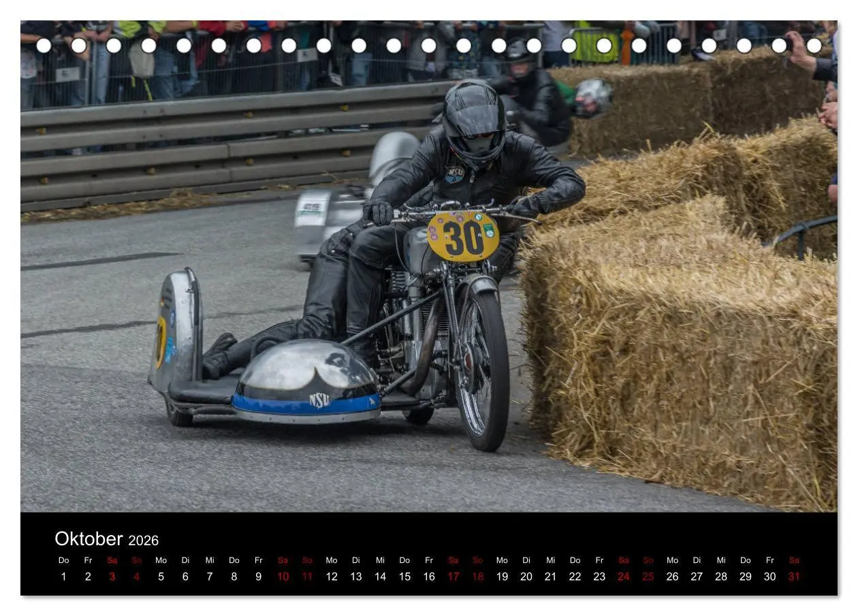
Task: Select date 29 in the calendar row
Action: click(x=746, y=577)
